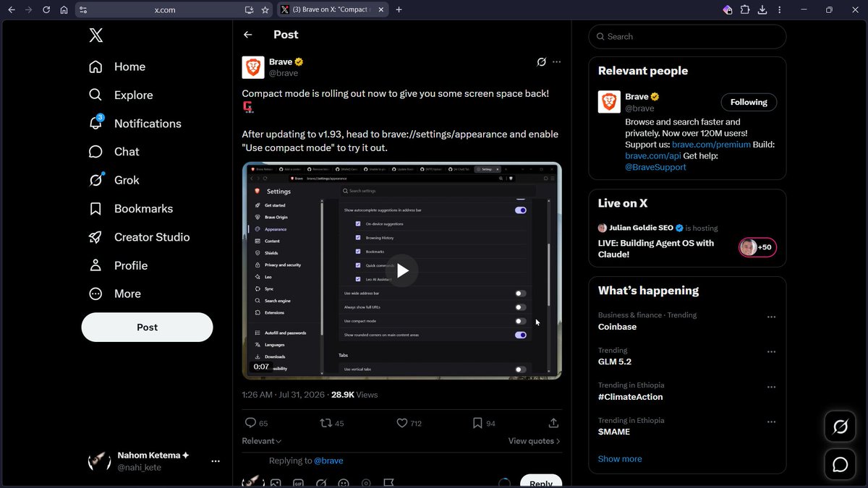Open more options for $MAME trend
The height and width of the screenshot is (488, 868).
771,421
